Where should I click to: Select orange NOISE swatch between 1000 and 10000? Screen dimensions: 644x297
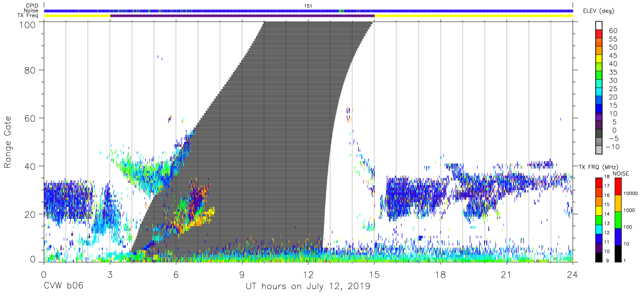[618, 203]
